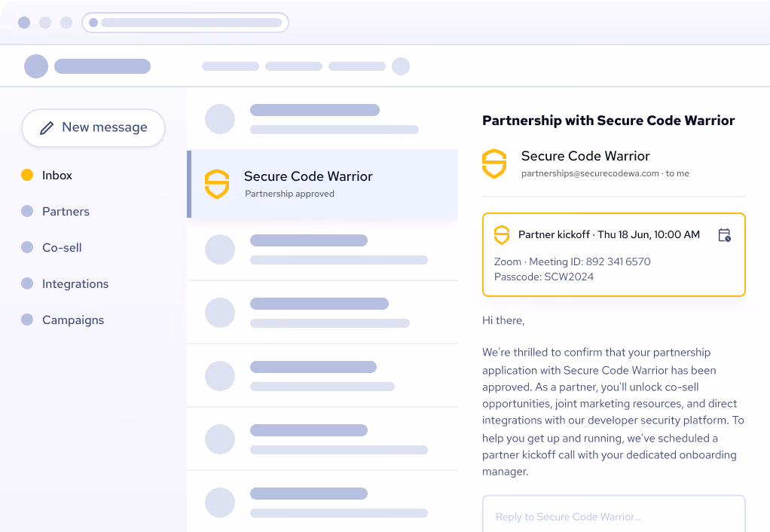
Task: Click Secure Code Warrior shield in email header
Action: pyautogui.click(x=494, y=164)
